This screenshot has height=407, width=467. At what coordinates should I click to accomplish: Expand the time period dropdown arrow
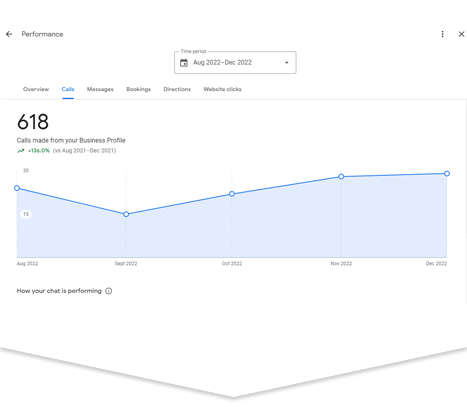(x=286, y=63)
